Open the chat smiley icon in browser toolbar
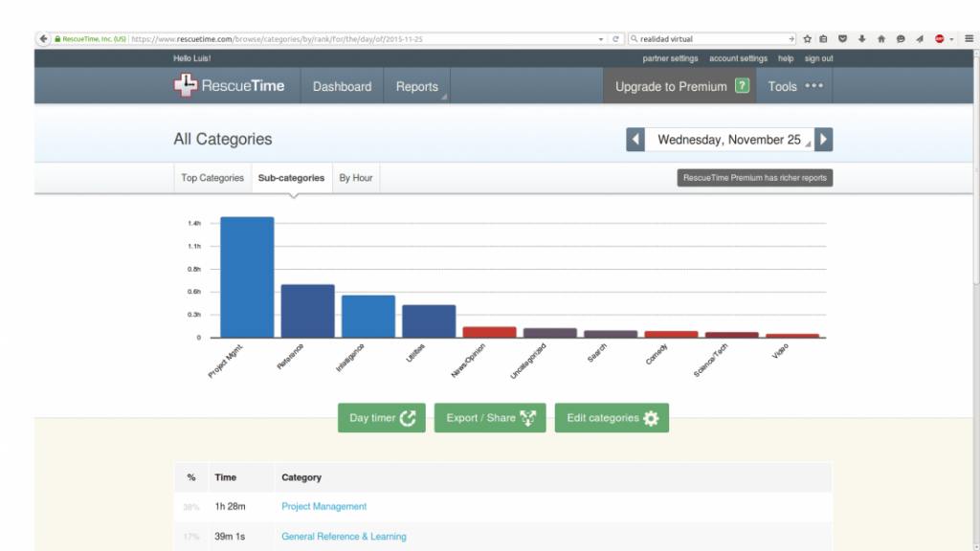 click(901, 38)
